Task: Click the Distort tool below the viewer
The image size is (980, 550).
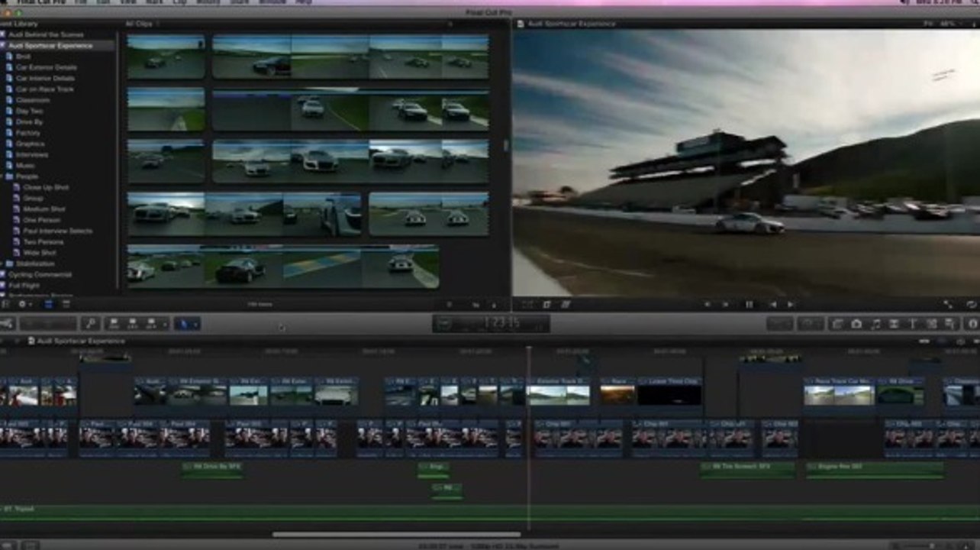Action: coord(566,304)
